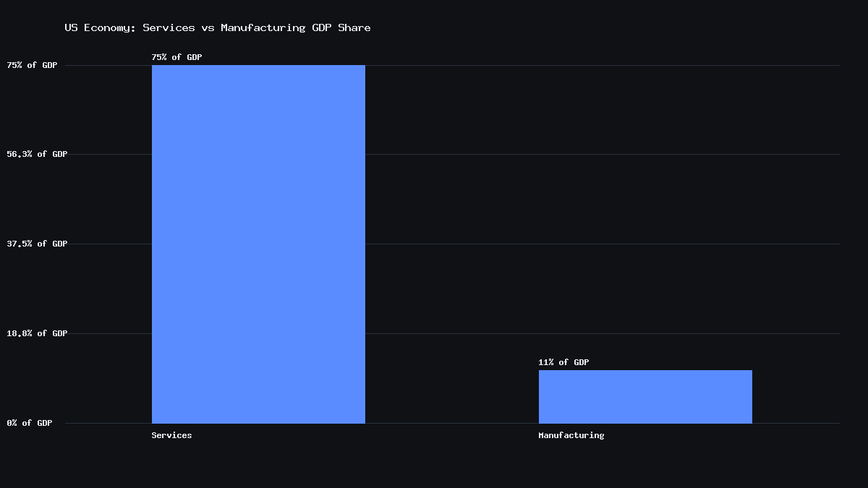Viewport: 868px width, 488px height.
Task: Click the "75% of GDP" y-axis tick label
Action: 33,65
